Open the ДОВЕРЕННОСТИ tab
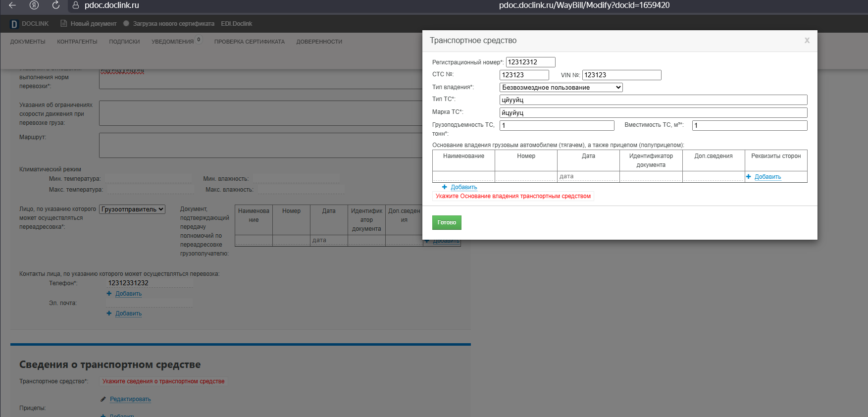Viewport: 868px width, 417px height. [319, 42]
